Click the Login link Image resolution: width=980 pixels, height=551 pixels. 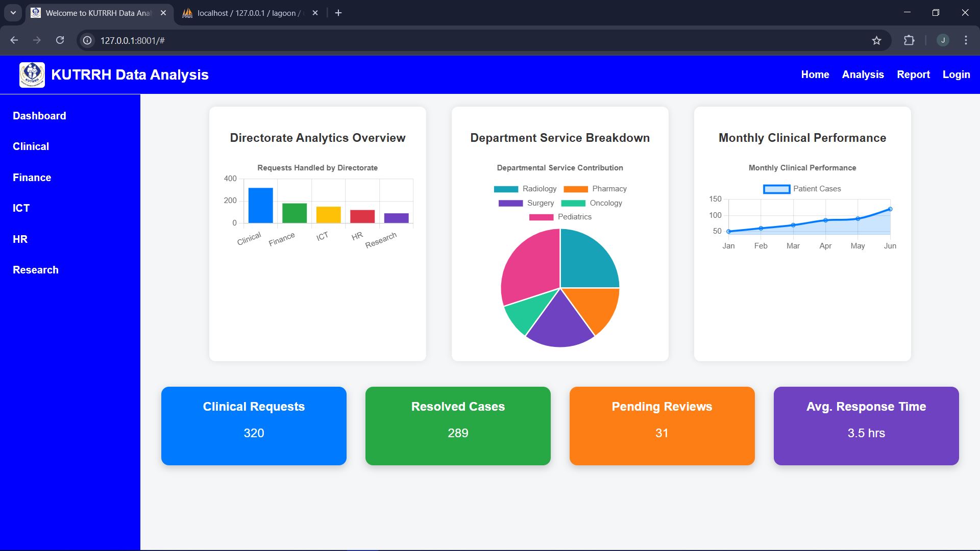click(x=956, y=74)
